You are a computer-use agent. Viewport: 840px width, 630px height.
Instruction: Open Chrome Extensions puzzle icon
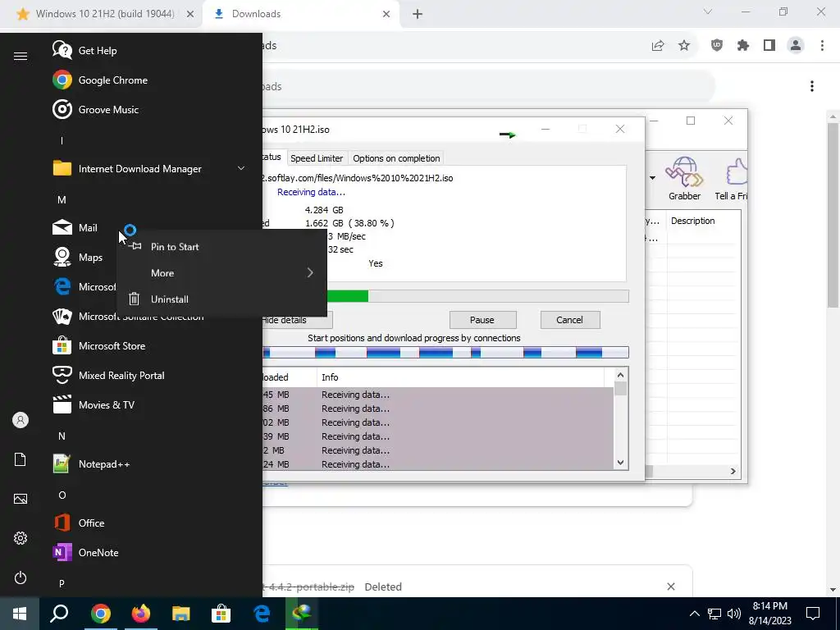(743, 46)
